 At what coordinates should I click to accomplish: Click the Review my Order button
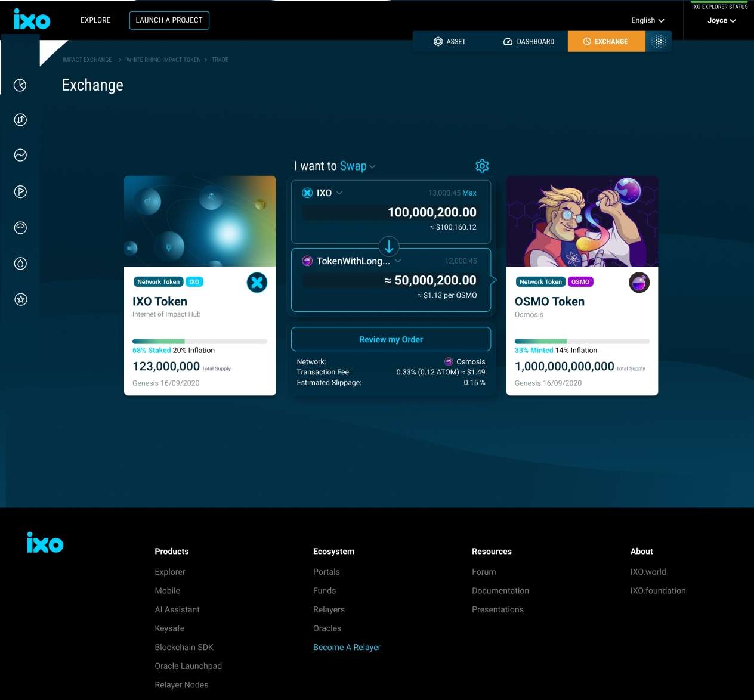coord(391,339)
